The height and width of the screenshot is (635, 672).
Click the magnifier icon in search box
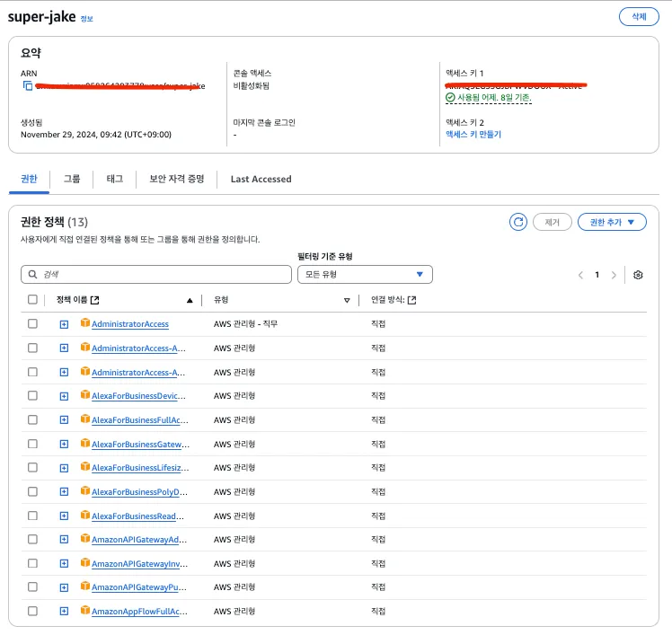tap(32, 274)
